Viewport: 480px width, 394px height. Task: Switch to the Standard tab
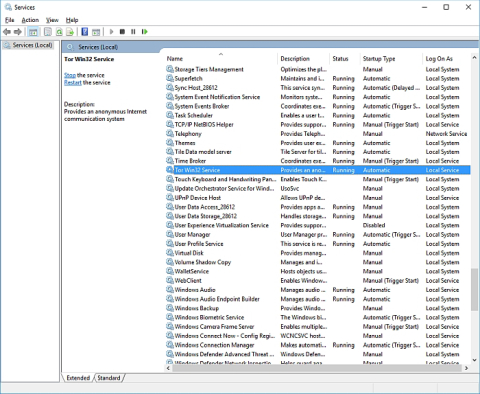tap(109, 378)
